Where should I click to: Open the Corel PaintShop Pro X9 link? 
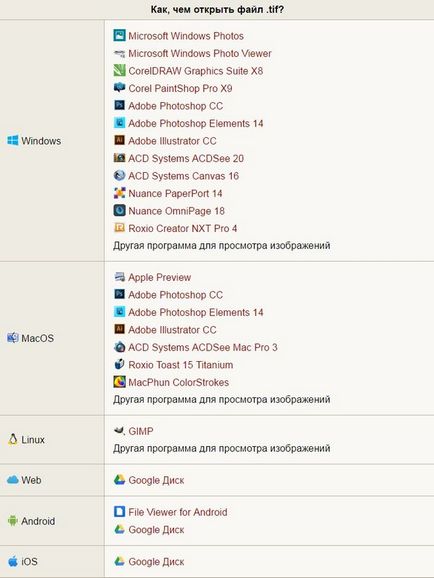tap(180, 88)
